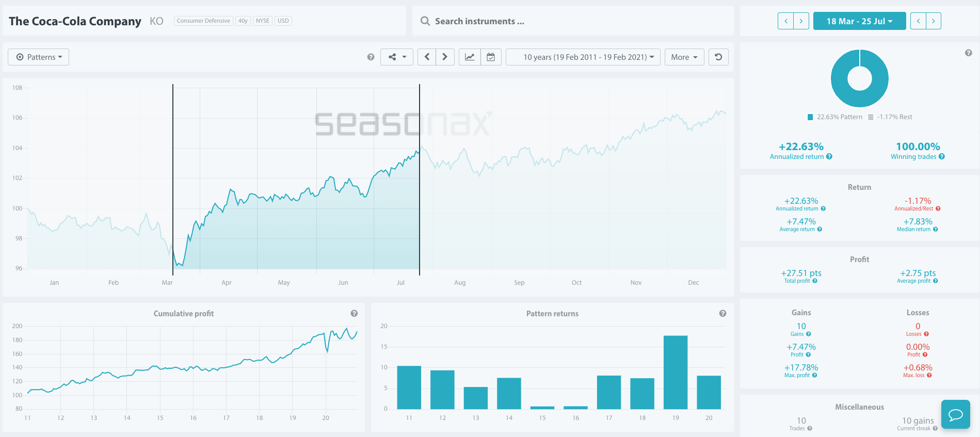
Task: Go to next pattern in chart toolbar
Action: [445, 57]
